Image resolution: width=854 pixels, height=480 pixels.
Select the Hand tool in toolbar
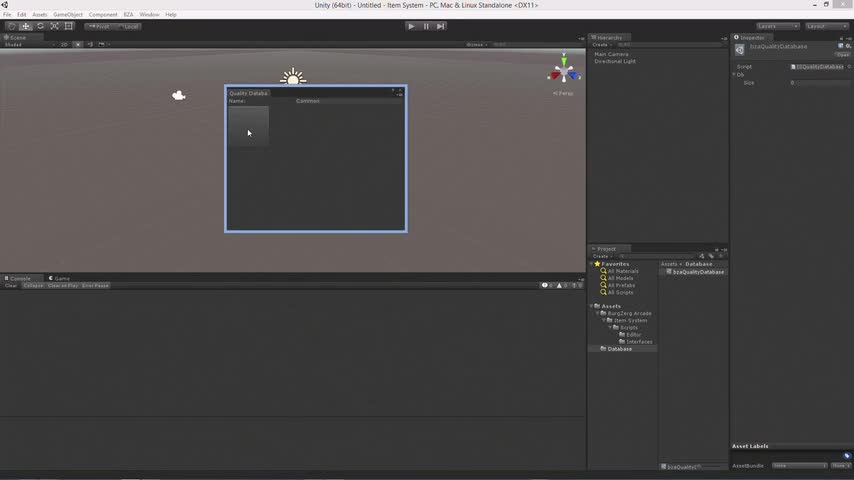pos(11,26)
